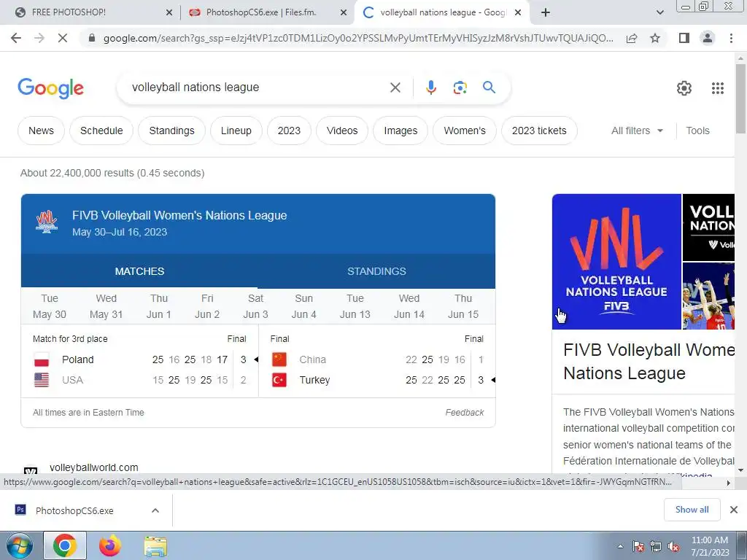Image resolution: width=747 pixels, height=560 pixels.
Task: Click the Poland flag icon
Action: pos(42,359)
